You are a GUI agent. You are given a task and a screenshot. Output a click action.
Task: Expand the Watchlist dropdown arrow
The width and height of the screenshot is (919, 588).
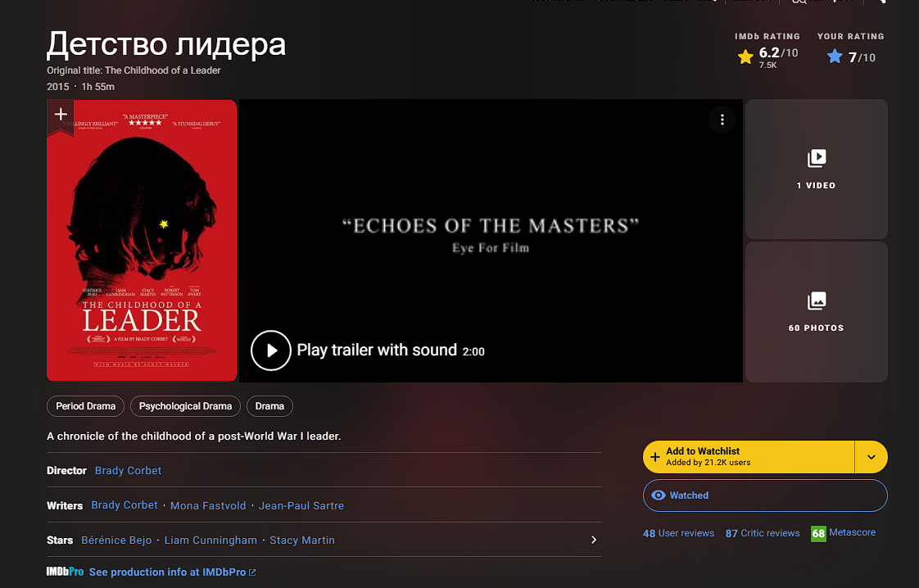[x=871, y=457]
